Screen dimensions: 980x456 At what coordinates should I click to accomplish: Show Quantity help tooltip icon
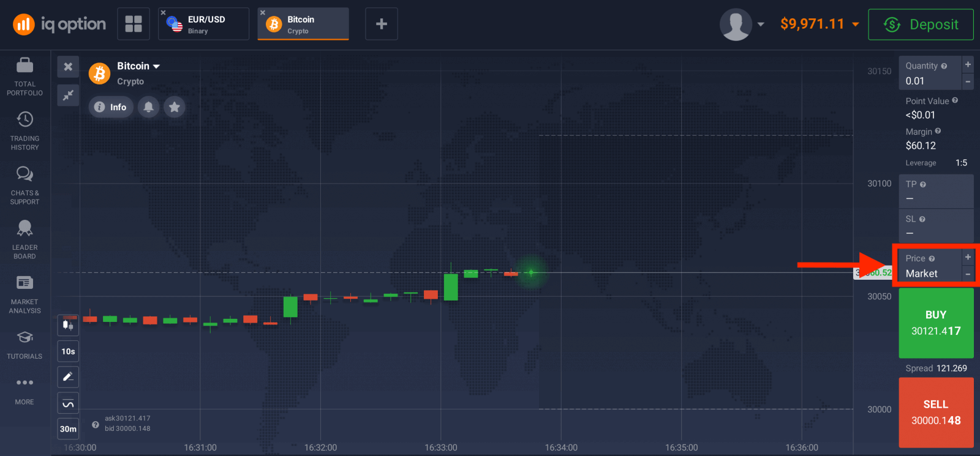[x=944, y=66]
